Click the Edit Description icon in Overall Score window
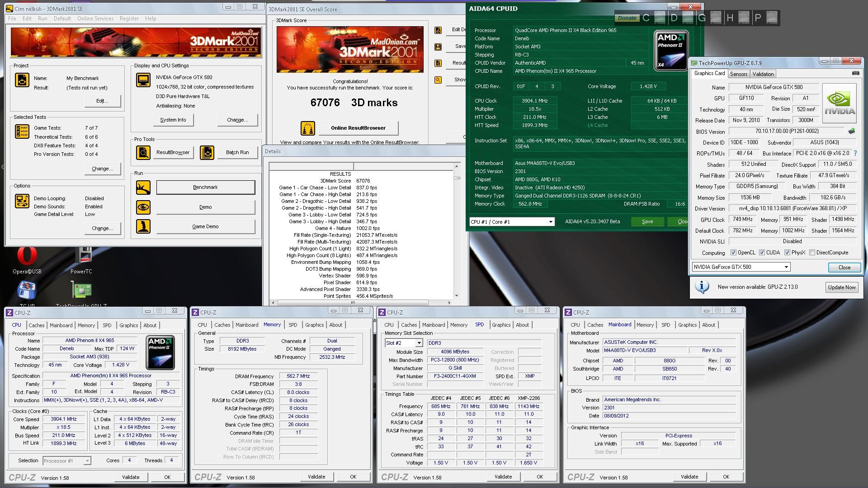This screenshot has height=488, width=868. coord(438,30)
